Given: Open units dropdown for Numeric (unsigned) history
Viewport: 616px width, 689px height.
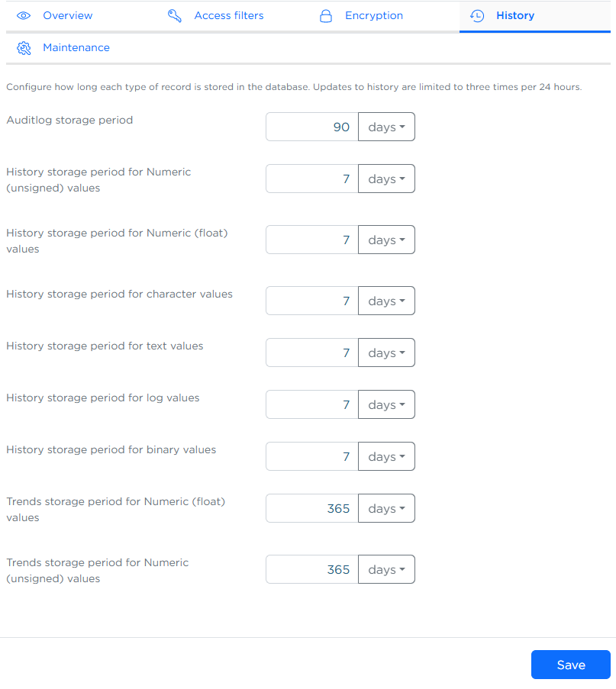Looking at the screenshot, I should [x=386, y=179].
